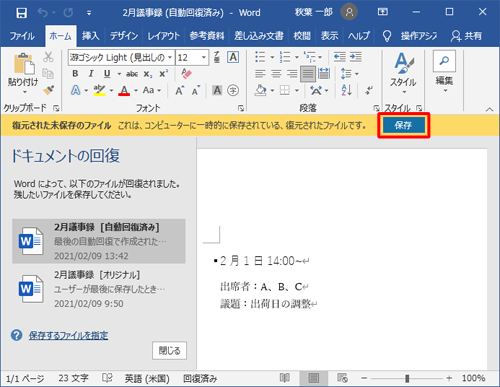Apply the red font color
This screenshot has width=500, height=387.
(x=124, y=90)
